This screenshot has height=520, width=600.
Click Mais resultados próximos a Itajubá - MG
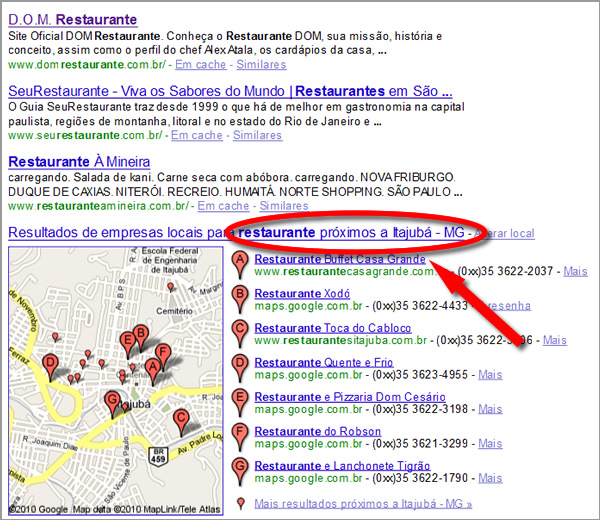click(363, 503)
